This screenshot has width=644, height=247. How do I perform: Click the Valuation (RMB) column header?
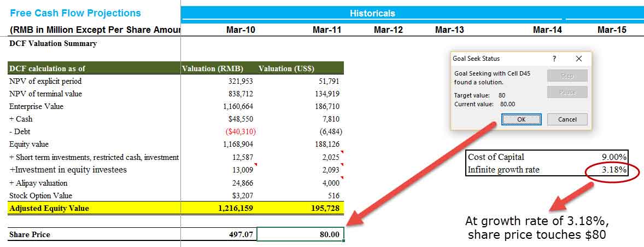[x=212, y=69]
